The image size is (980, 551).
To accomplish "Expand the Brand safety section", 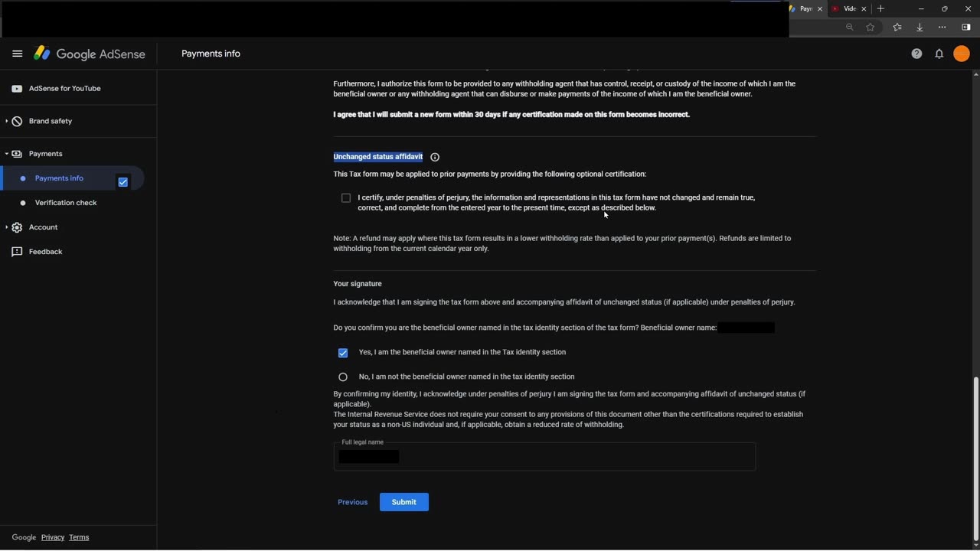I will click(7, 121).
